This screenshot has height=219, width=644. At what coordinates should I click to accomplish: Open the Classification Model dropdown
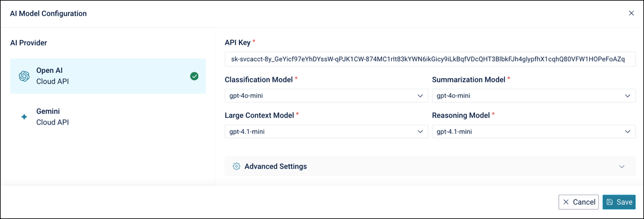[x=326, y=96]
